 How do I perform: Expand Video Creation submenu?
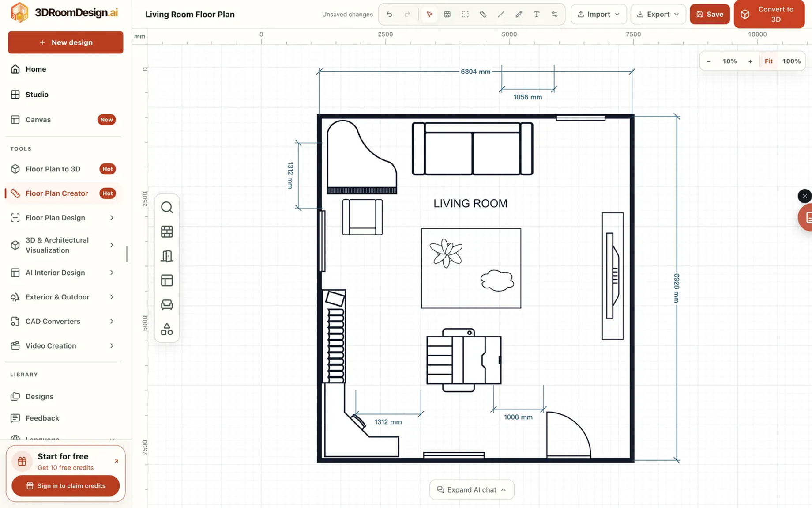112,345
